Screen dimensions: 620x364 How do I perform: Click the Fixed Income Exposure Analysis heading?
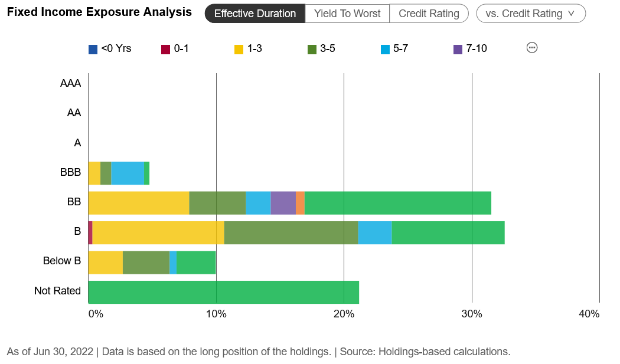point(99,12)
